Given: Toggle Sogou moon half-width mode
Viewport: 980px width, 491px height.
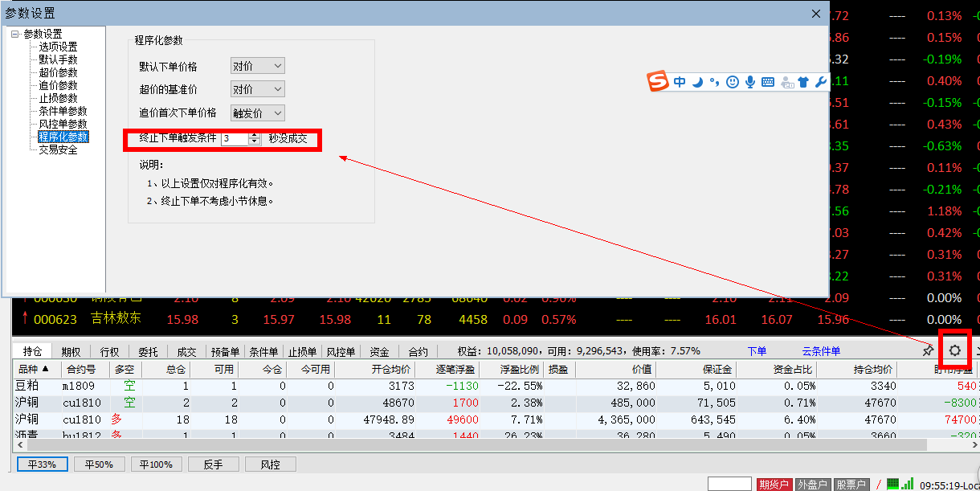Looking at the screenshot, I should click(697, 82).
